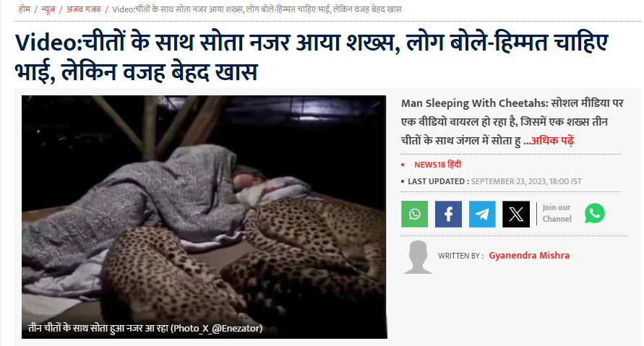Click the author avatar placeholder
The width and height of the screenshot is (644, 346).
[x=418, y=257]
